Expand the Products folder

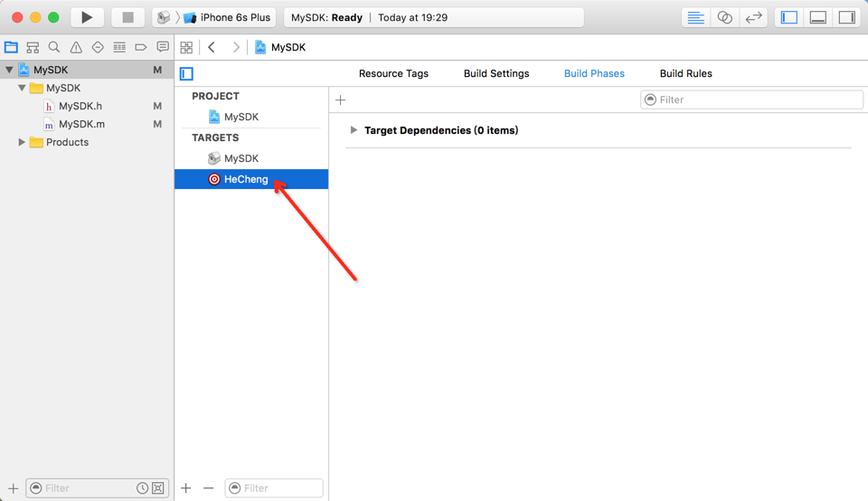click(22, 142)
